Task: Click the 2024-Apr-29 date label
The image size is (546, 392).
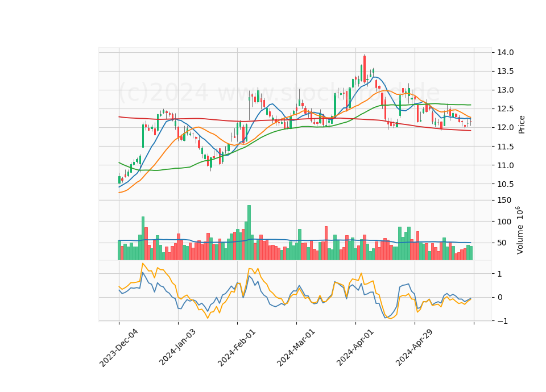Action: coord(414,347)
